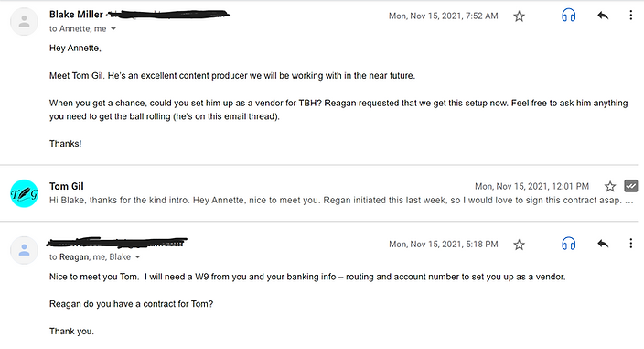The width and height of the screenshot is (644, 349).
Task: Click headphones icon on the 5:18 PM email
Action: point(568,244)
